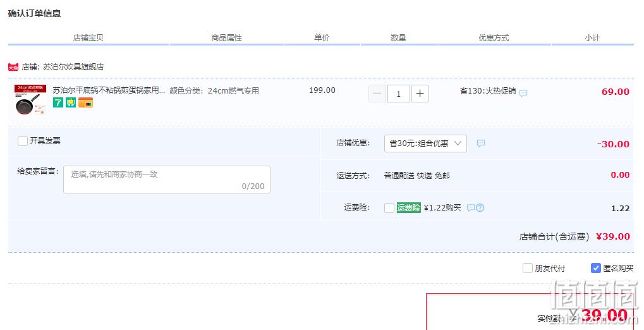Open the 火热促销 promotion info bubble icon
The height and width of the screenshot is (330, 644).
click(523, 94)
